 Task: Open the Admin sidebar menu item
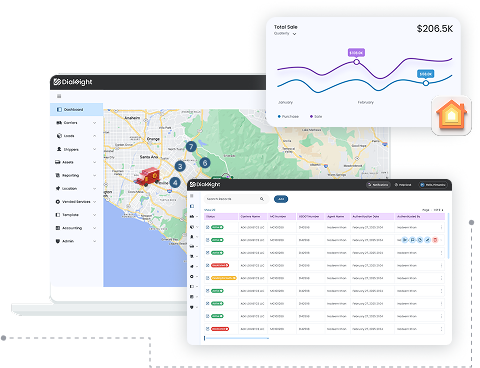[x=76, y=241]
